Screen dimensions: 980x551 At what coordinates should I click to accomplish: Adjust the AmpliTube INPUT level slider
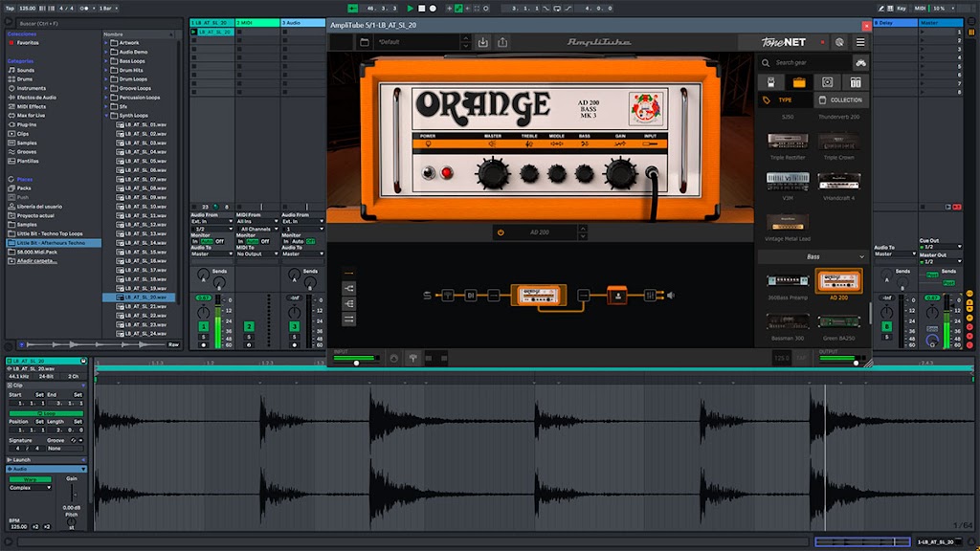[x=356, y=363]
